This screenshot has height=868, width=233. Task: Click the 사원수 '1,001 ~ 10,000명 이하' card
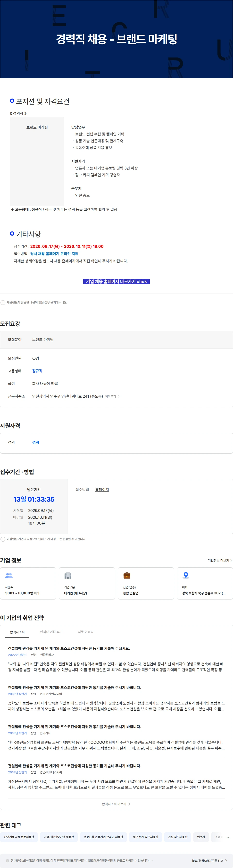pos(28,584)
